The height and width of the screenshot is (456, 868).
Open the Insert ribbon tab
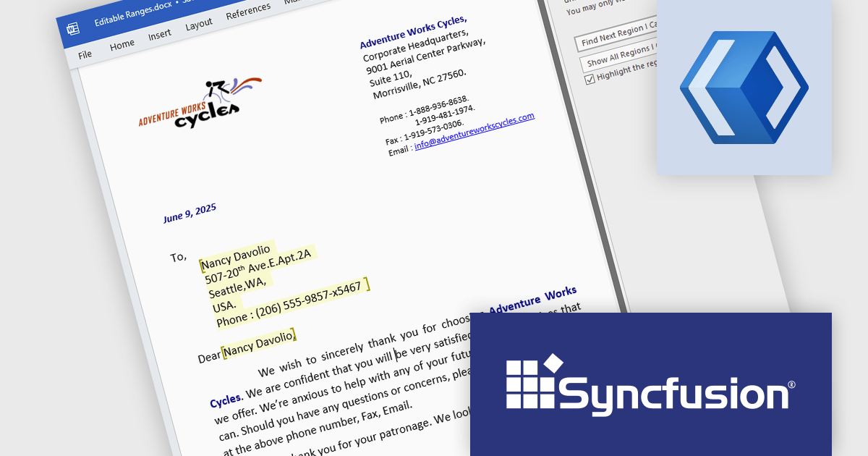click(x=160, y=33)
